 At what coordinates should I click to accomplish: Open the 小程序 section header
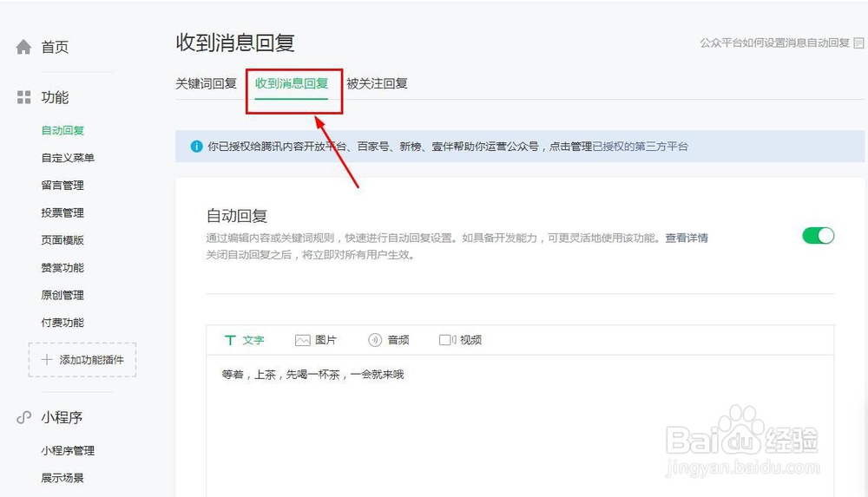click(x=62, y=417)
